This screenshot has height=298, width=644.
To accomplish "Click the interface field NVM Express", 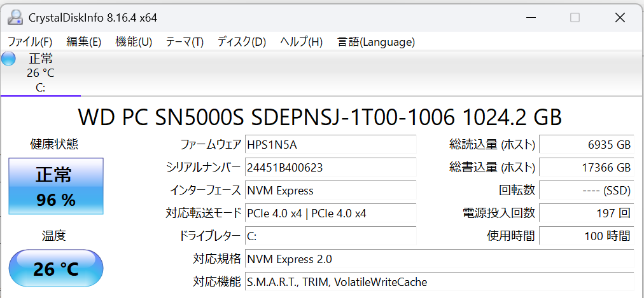I will click(x=330, y=191).
